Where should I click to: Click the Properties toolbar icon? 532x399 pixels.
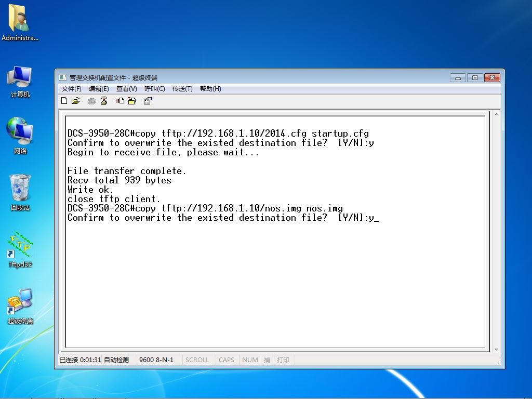coord(148,101)
